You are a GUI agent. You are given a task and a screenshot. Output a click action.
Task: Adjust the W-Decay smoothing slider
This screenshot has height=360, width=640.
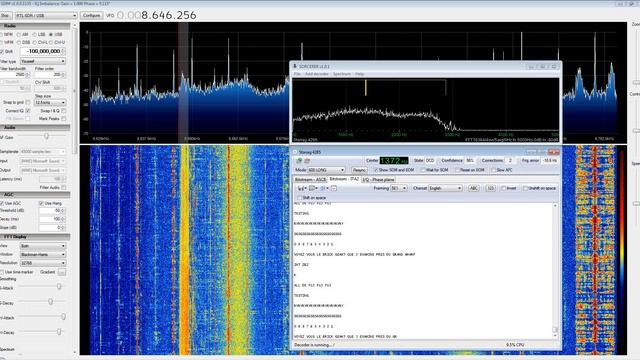pos(59,332)
